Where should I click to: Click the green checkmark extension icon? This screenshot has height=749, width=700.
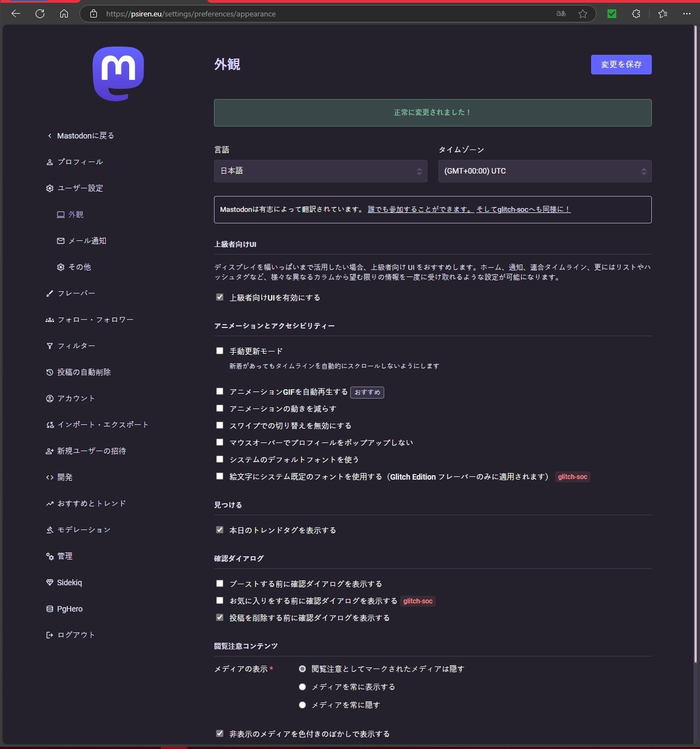[612, 14]
